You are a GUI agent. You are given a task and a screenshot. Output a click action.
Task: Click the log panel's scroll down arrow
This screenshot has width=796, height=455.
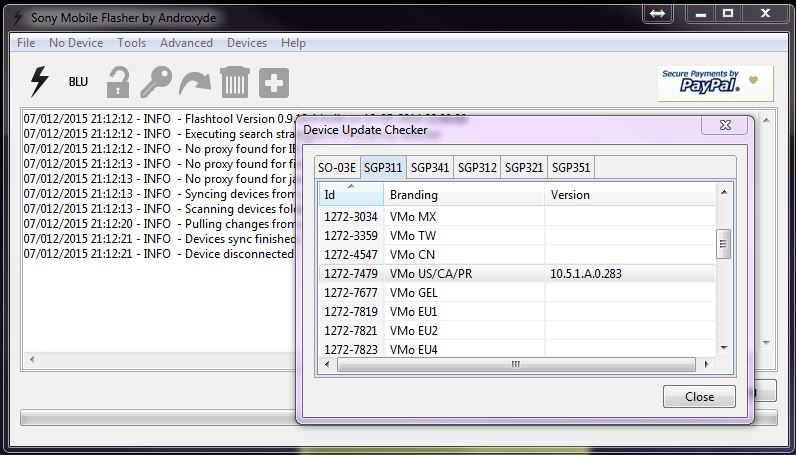[766, 343]
